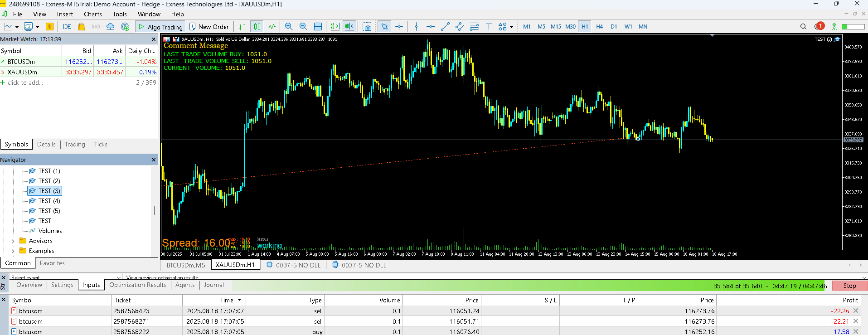Toggle the Algo Trading button
Viewport: 868px width, 335px height.
pyautogui.click(x=160, y=27)
